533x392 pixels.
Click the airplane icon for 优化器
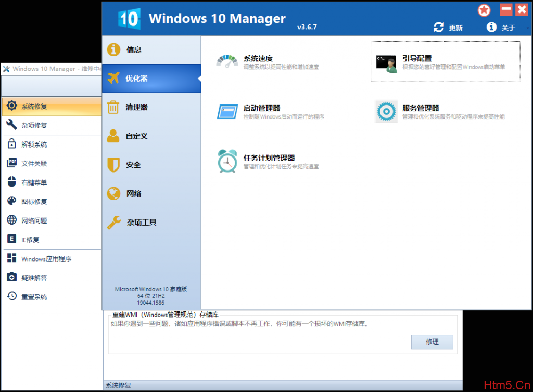point(113,78)
